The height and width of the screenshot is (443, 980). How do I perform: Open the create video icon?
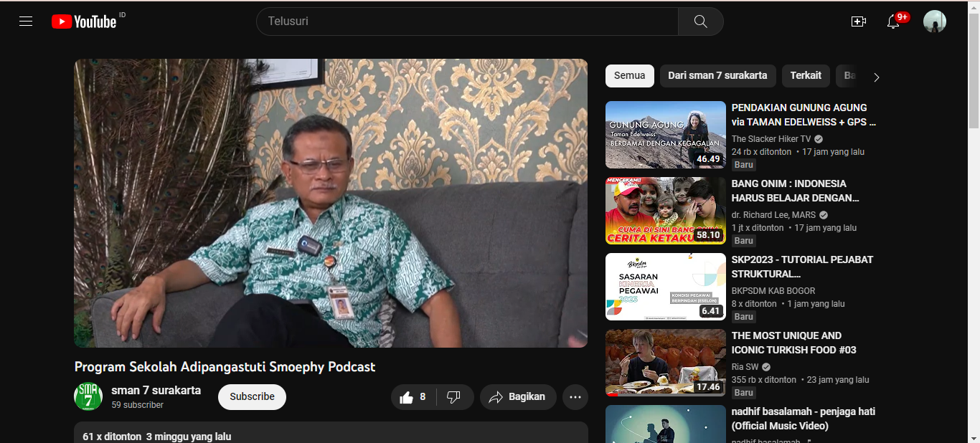pyautogui.click(x=859, y=22)
